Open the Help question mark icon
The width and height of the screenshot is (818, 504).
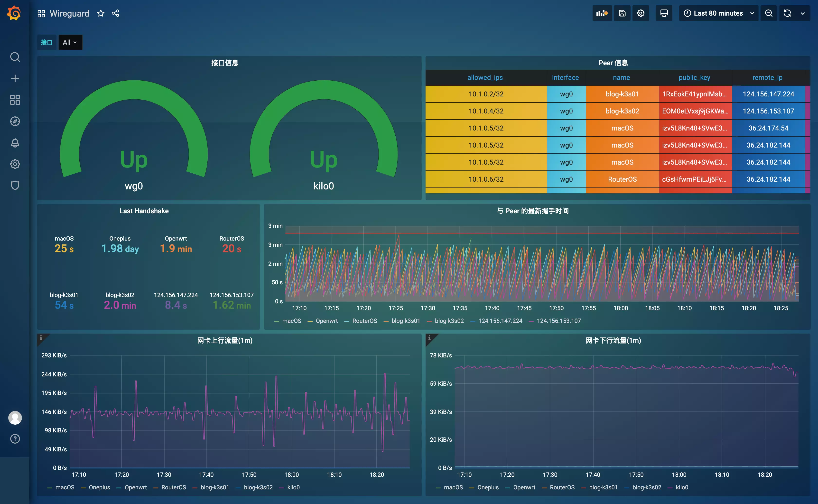(15, 439)
